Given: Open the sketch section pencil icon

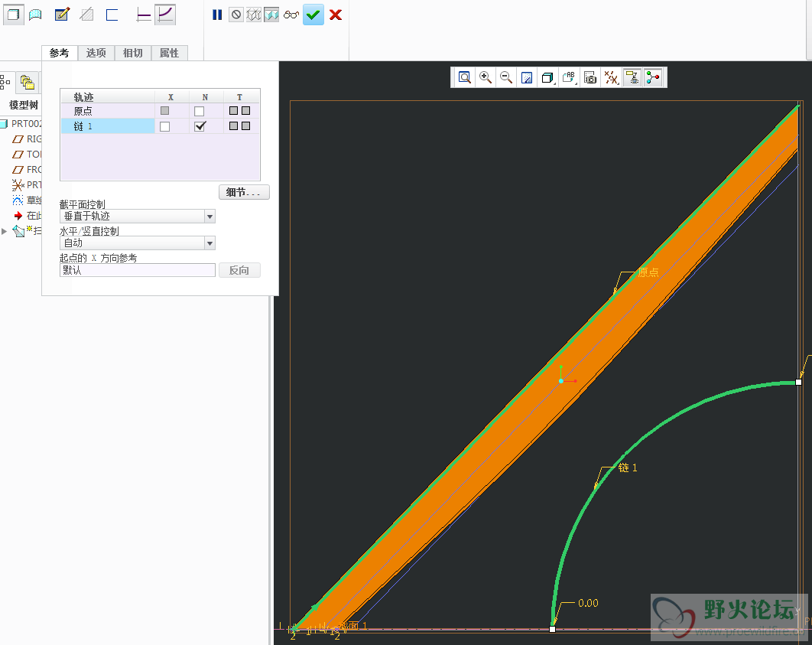Looking at the screenshot, I should [x=62, y=15].
